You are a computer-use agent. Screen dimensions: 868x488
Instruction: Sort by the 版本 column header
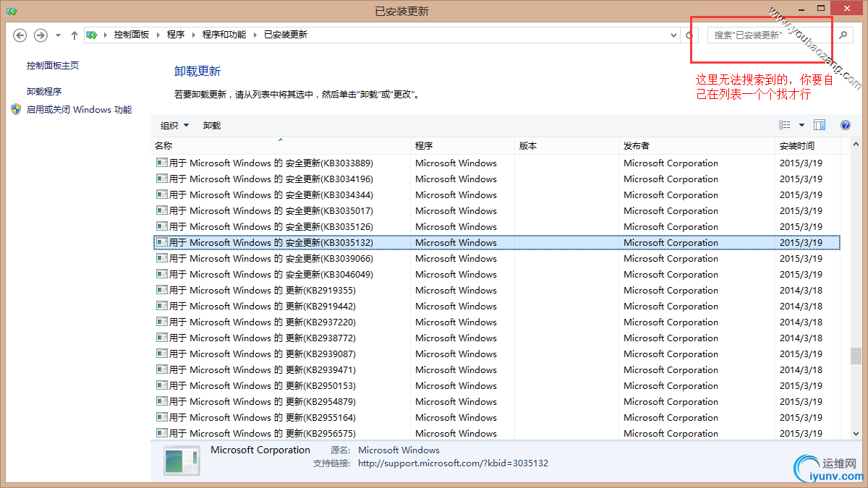coord(567,145)
